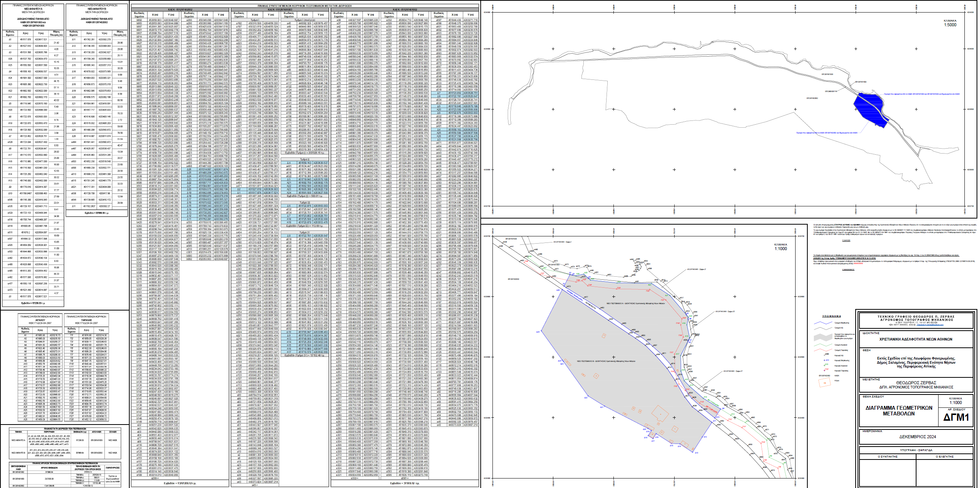The width and height of the screenshot is (980, 488).
Task: Click the 1:1000 scale label on detail map
Action: coord(781,249)
